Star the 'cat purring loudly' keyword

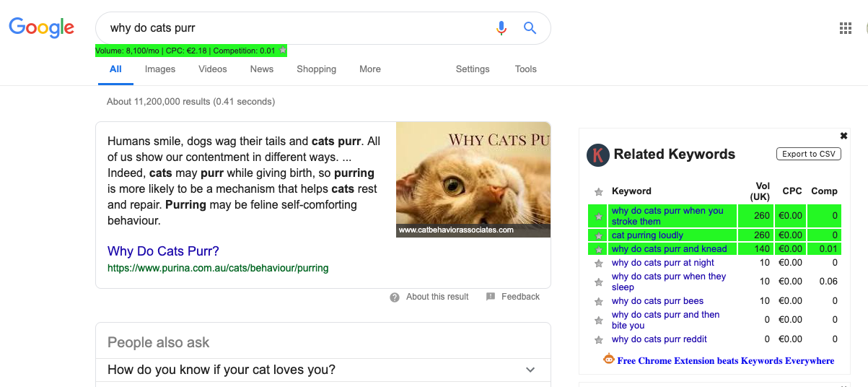click(598, 235)
